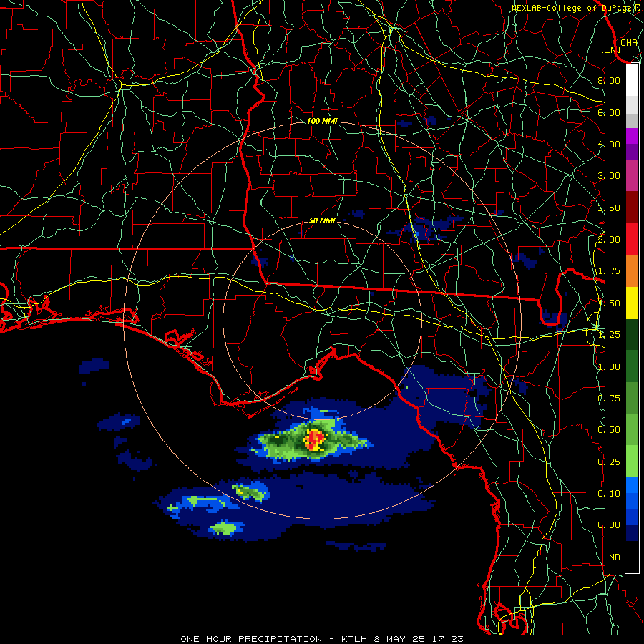Click the 0.50 legend value

[x=609, y=430]
